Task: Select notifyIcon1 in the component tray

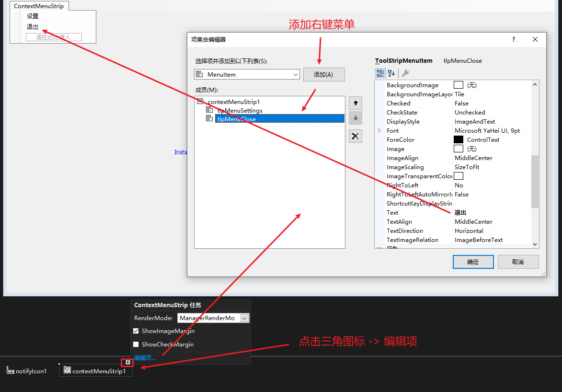Action: pos(26,370)
